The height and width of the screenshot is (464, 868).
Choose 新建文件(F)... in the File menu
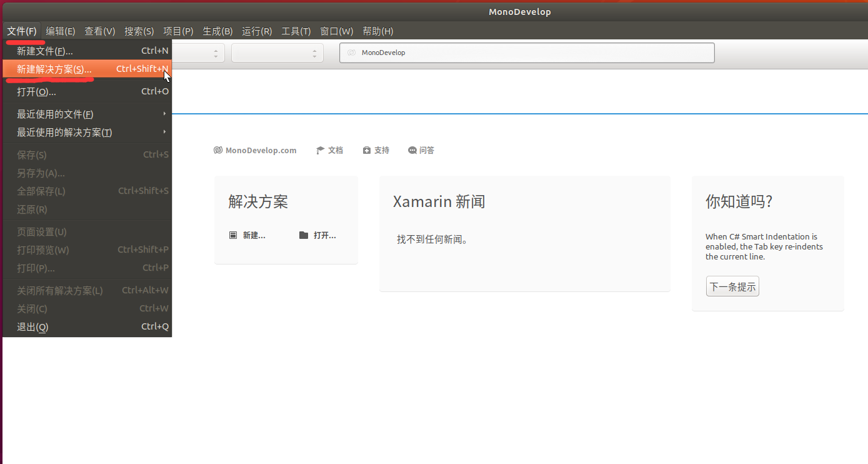click(x=45, y=51)
